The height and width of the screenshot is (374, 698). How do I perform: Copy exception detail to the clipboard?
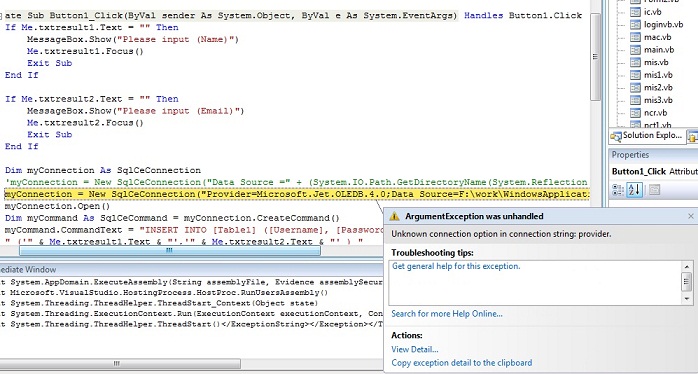(x=462, y=363)
